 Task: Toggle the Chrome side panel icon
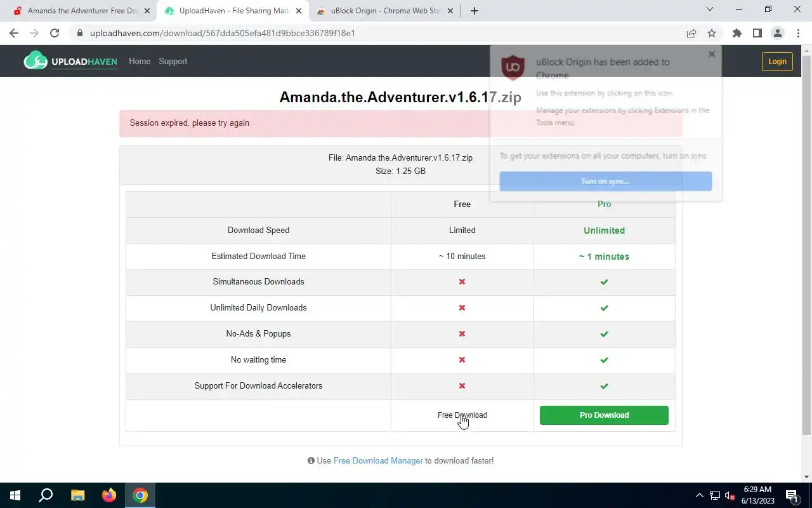click(x=757, y=33)
